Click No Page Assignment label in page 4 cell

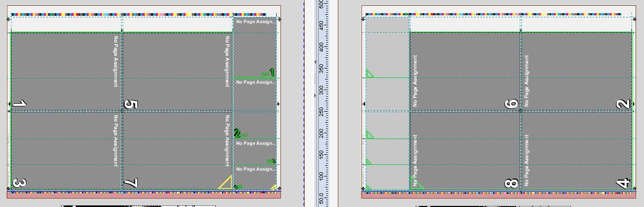[x=527, y=161]
